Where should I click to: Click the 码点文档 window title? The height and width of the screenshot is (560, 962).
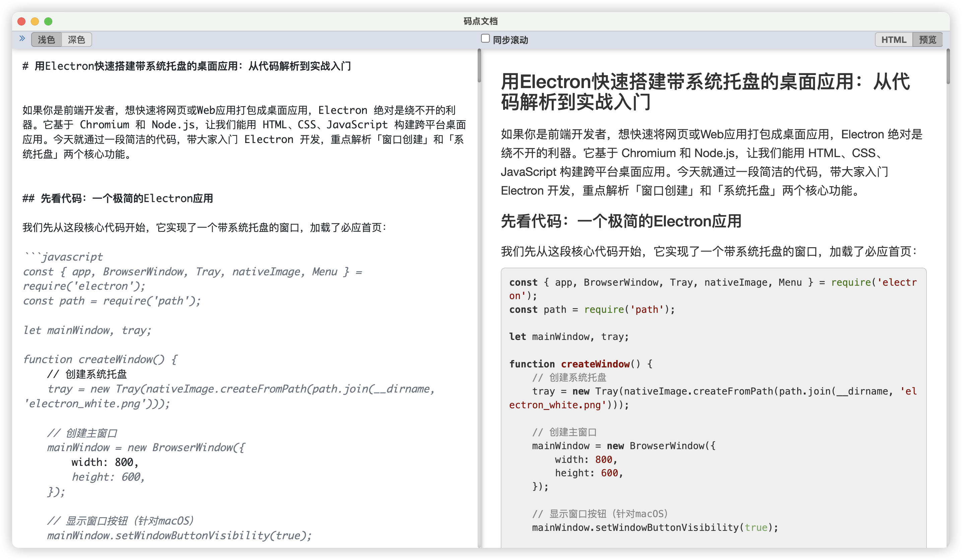(481, 21)
